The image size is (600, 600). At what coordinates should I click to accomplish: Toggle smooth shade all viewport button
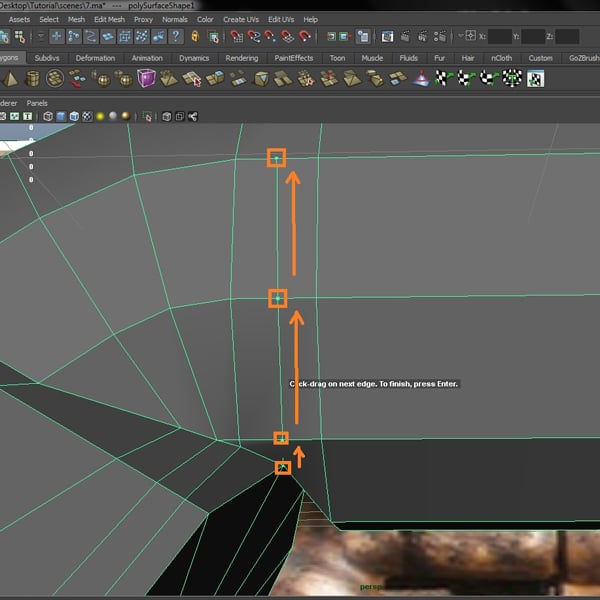(x=61, y=117)
